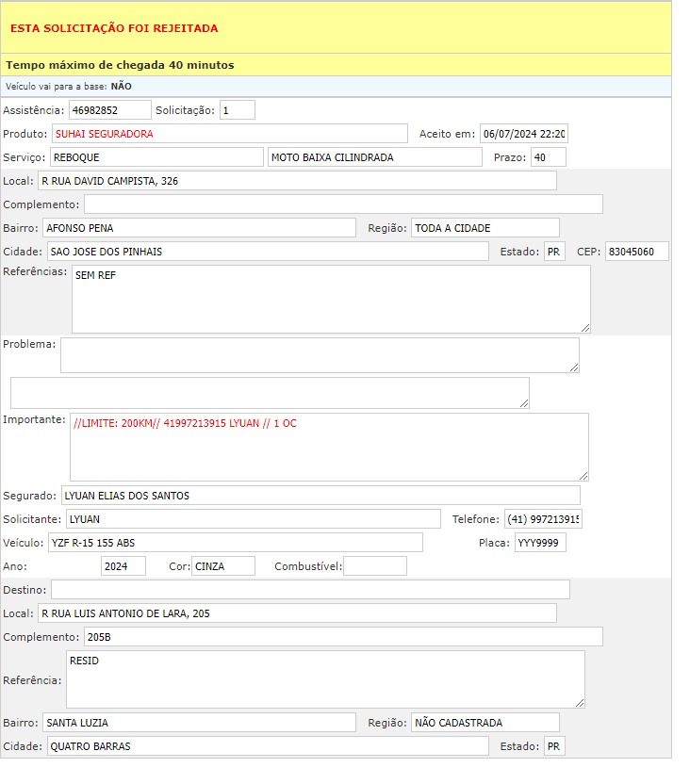690x784 pixels.
Task: Click the Telefone field
Action: 543,519
